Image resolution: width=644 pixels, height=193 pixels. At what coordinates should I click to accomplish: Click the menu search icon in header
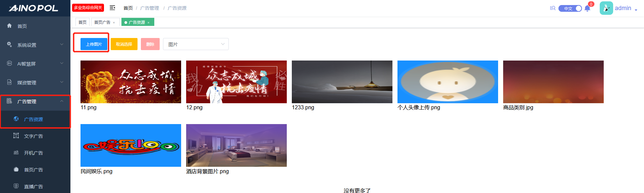point(552,8)
